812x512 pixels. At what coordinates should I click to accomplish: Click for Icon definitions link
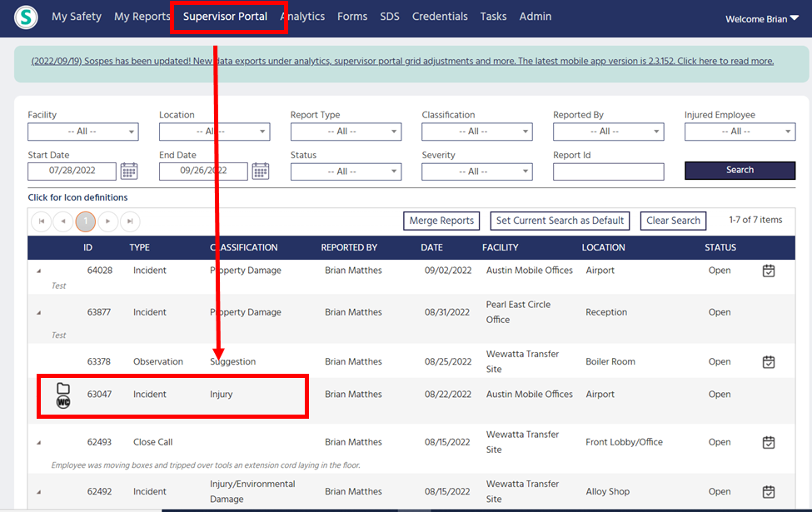(x=77, y=197)
